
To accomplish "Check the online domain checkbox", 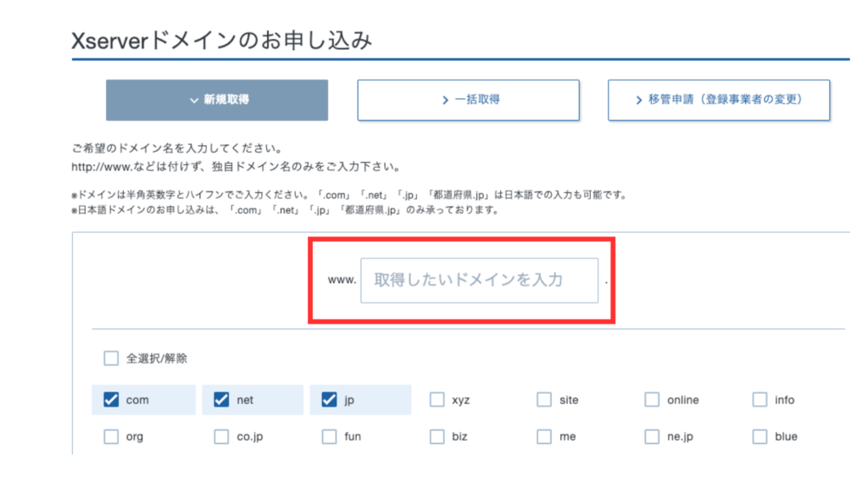I will pyautogui.click(x=652, y=400).
